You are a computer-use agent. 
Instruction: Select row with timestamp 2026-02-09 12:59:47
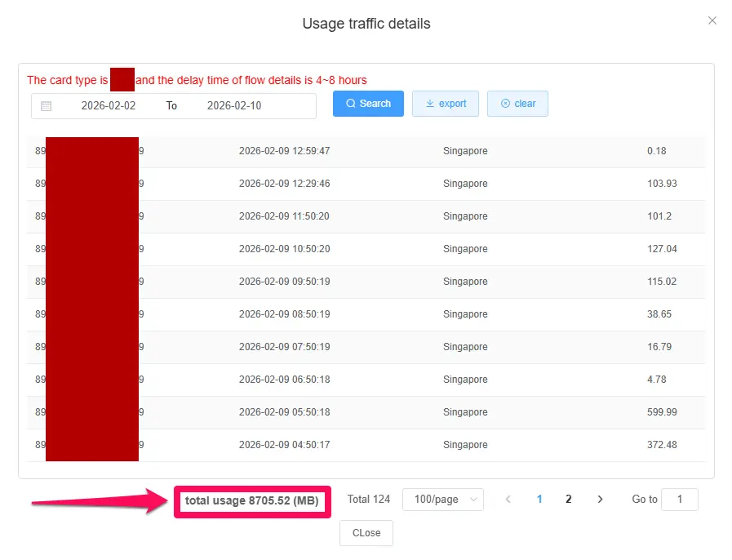[366, 151]
